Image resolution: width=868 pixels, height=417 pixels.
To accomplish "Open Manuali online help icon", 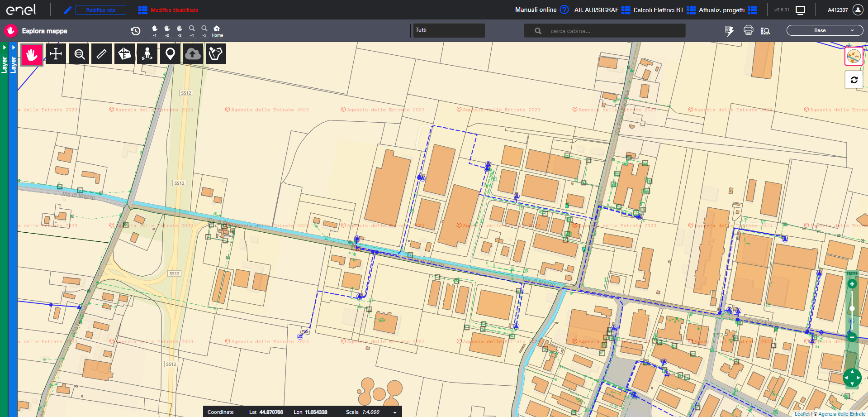I will pyautogui.click(x=564, y=10).
